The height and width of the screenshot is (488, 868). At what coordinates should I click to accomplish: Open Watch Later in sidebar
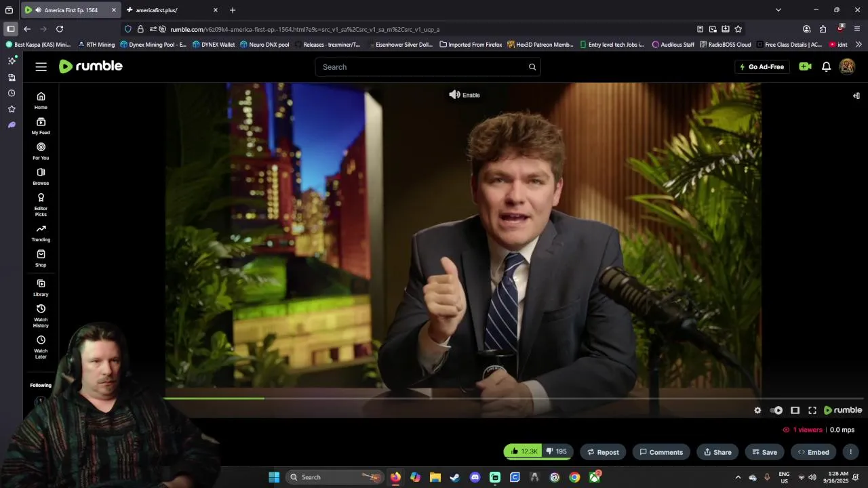coord(41,347)
